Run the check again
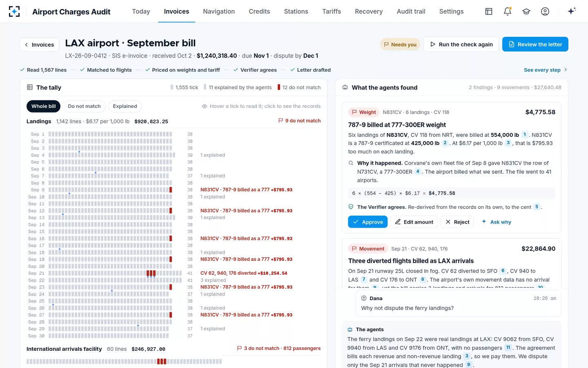 (461, 44)
